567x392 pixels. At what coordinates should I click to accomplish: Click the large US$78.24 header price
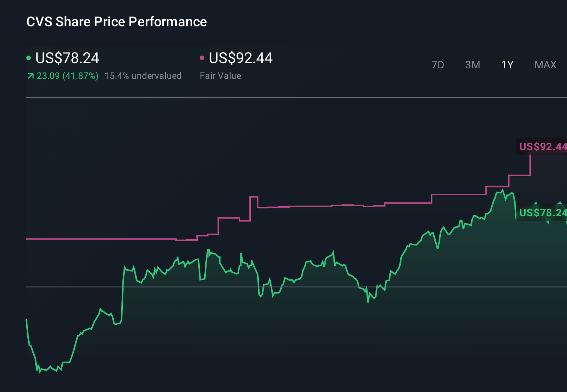(67, 58)
